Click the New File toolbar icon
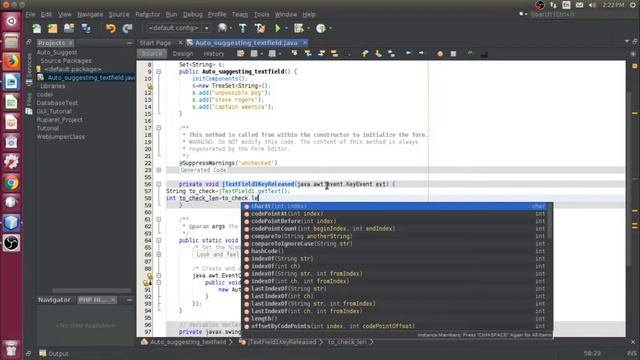The image size is (640, 360). click(37, 28)
